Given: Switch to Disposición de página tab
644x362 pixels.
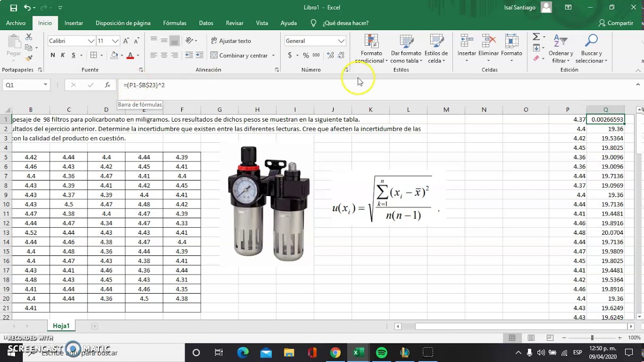Looking at the screenshot, I should [123, 23].
